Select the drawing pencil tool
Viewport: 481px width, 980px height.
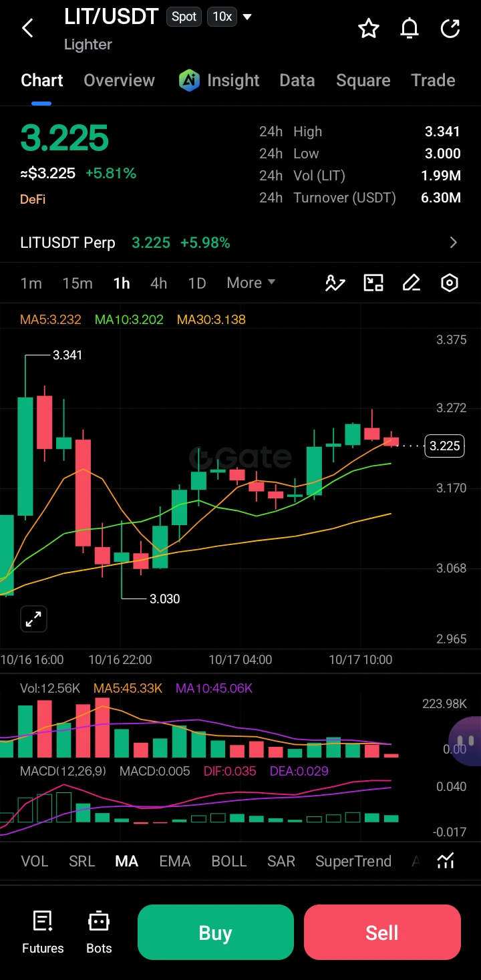pos(412,283)
